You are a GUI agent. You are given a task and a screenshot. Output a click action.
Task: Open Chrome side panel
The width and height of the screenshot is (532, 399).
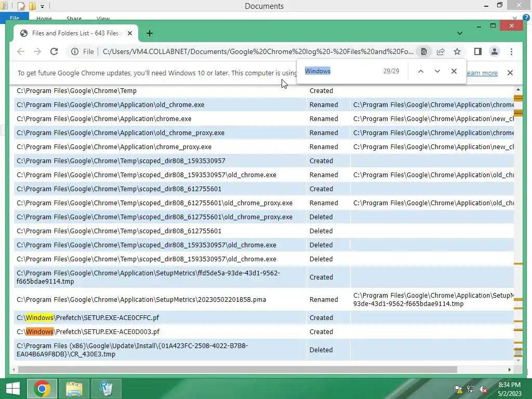point(478,51)
